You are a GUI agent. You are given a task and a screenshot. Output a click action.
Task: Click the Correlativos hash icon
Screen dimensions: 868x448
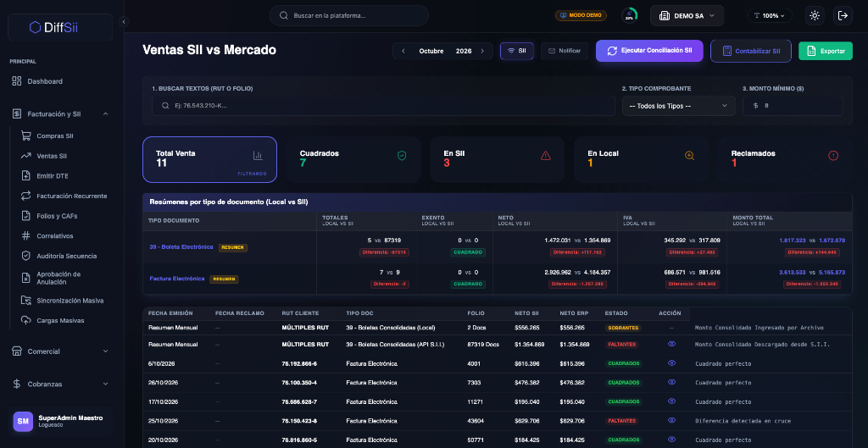pyautogui.click(x=25, y=235)
